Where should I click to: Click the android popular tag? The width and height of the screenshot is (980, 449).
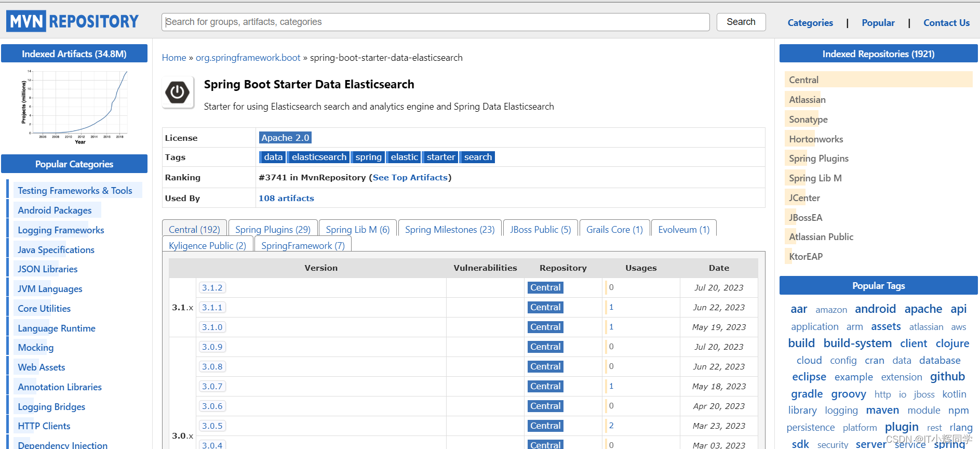click(875, 309)
